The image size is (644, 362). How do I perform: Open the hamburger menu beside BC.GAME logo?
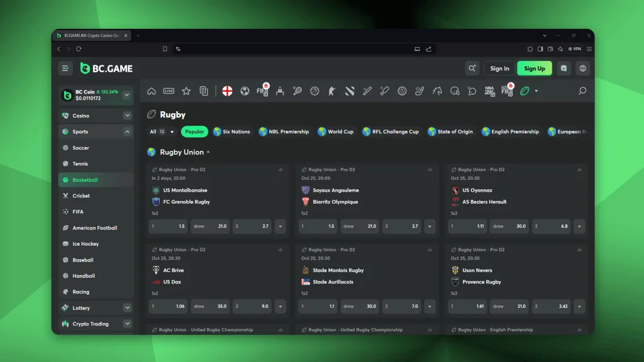point(65,69)
